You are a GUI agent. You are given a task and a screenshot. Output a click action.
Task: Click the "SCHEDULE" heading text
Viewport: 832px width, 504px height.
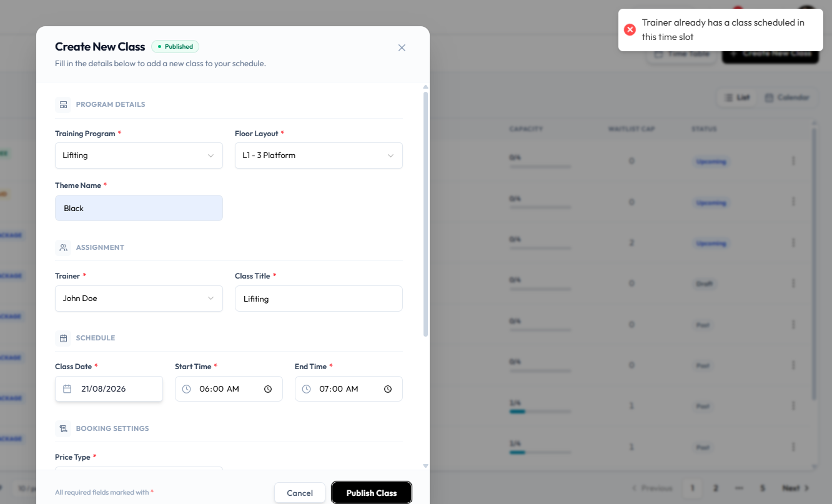pyautogui.click(x=96, y=338)
